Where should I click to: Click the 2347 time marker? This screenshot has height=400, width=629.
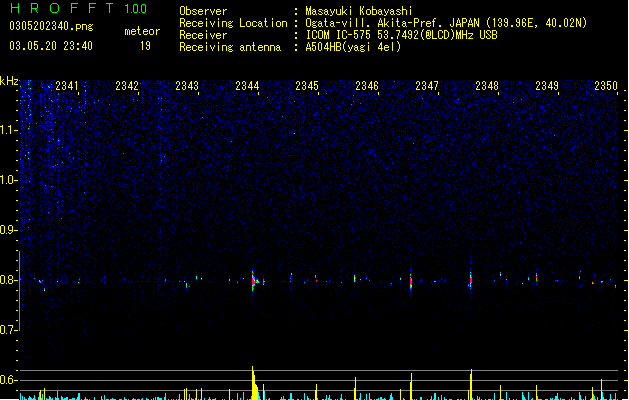click(427, 86)
